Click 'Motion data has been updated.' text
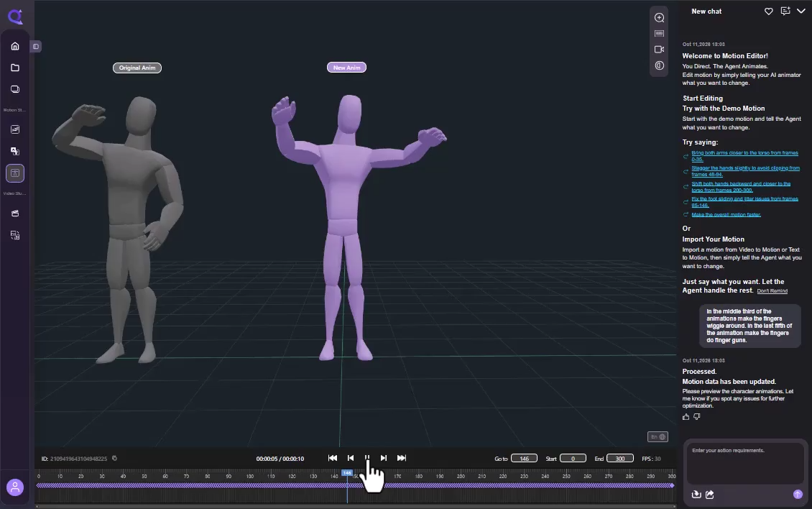 (729, 382)
